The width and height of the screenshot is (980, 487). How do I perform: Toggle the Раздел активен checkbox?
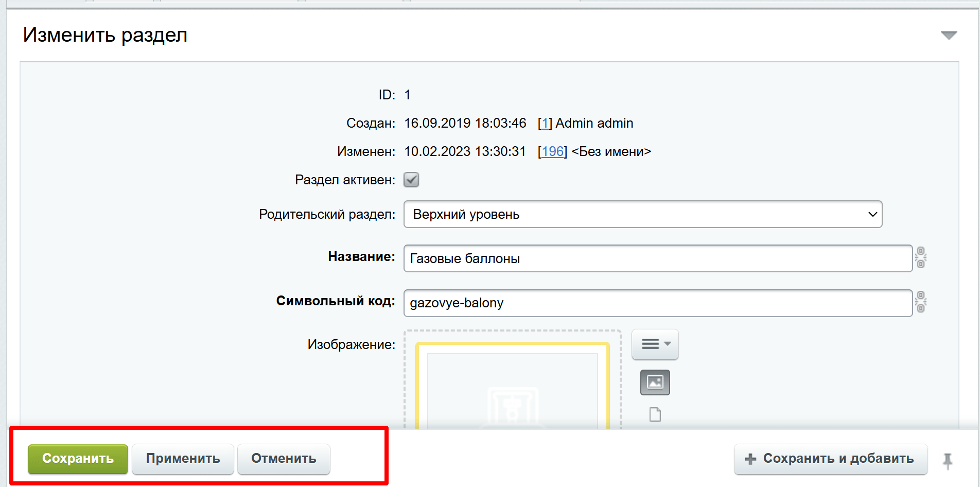(411, 180)
